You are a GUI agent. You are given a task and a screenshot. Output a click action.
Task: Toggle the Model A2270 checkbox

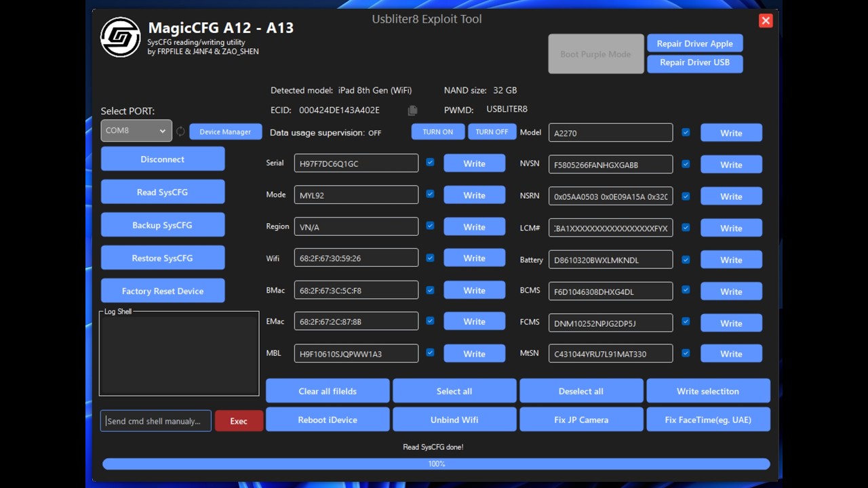tap(686, 132)
